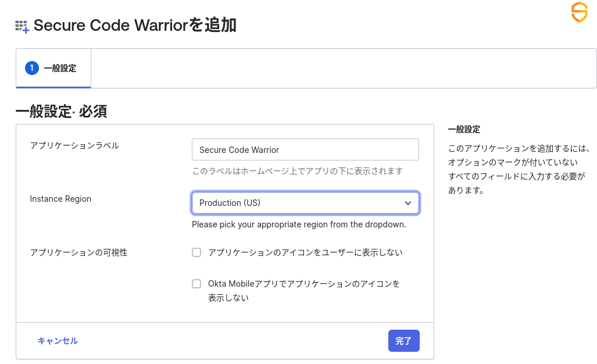Click the このアプリケーションを追加するには help paragraph
Viewport: 597px width, 364px height.
pos(519,169)
